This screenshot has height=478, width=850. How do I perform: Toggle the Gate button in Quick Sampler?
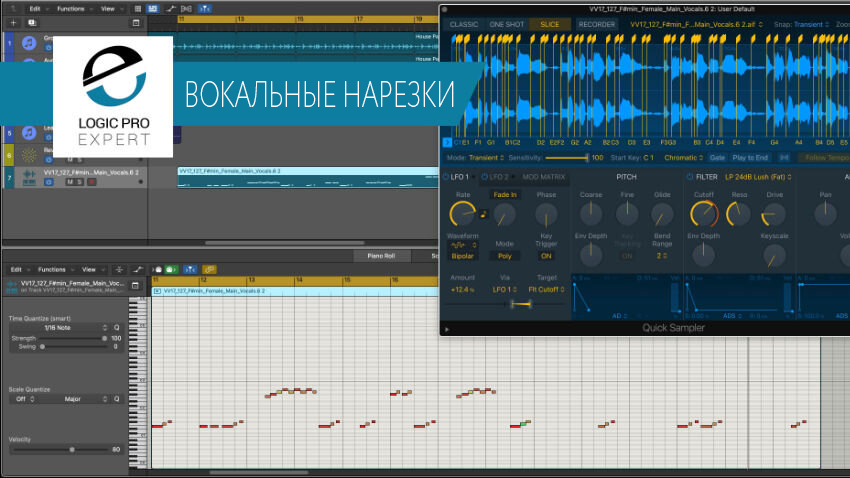717,158
